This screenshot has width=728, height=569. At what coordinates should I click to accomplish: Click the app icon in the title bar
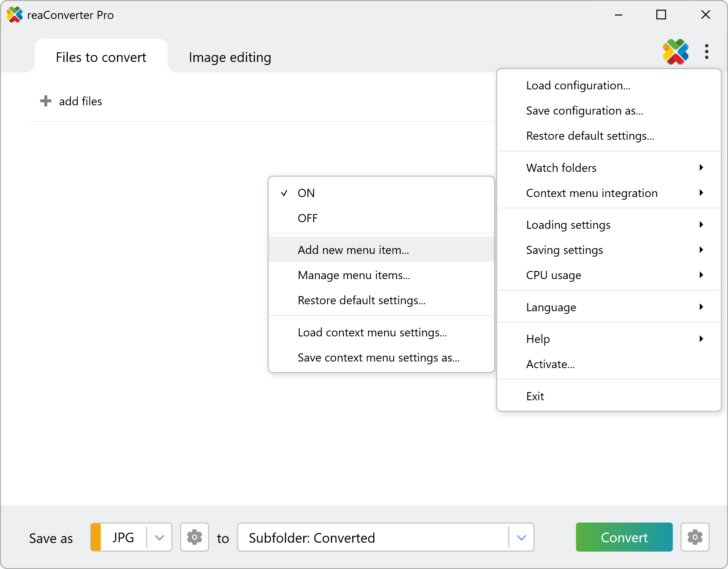(x=14, y=15)
